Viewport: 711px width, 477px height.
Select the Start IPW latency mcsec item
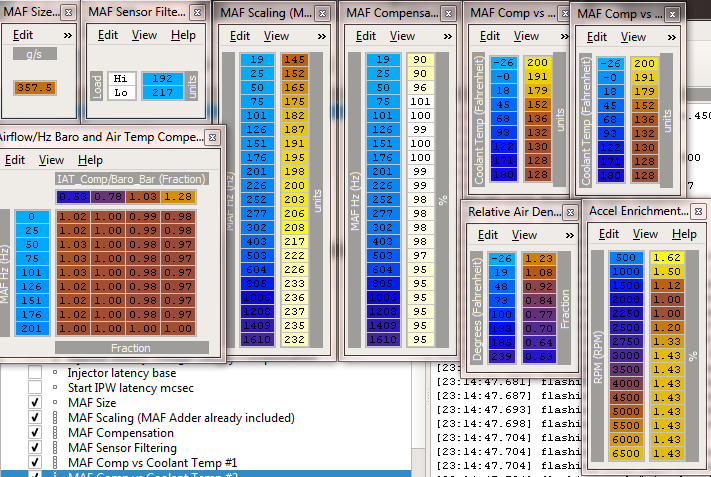(x=131, y=388)
